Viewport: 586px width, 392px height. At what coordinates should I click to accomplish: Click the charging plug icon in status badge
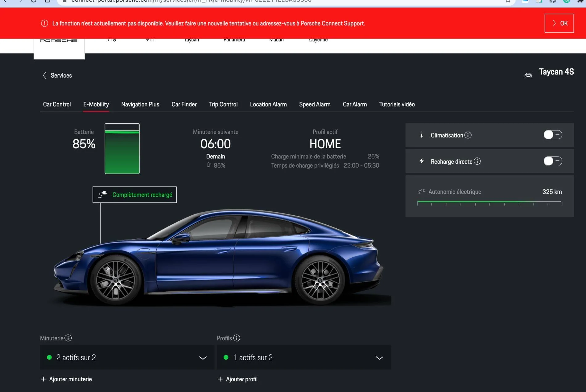click(x=103, y=194)
